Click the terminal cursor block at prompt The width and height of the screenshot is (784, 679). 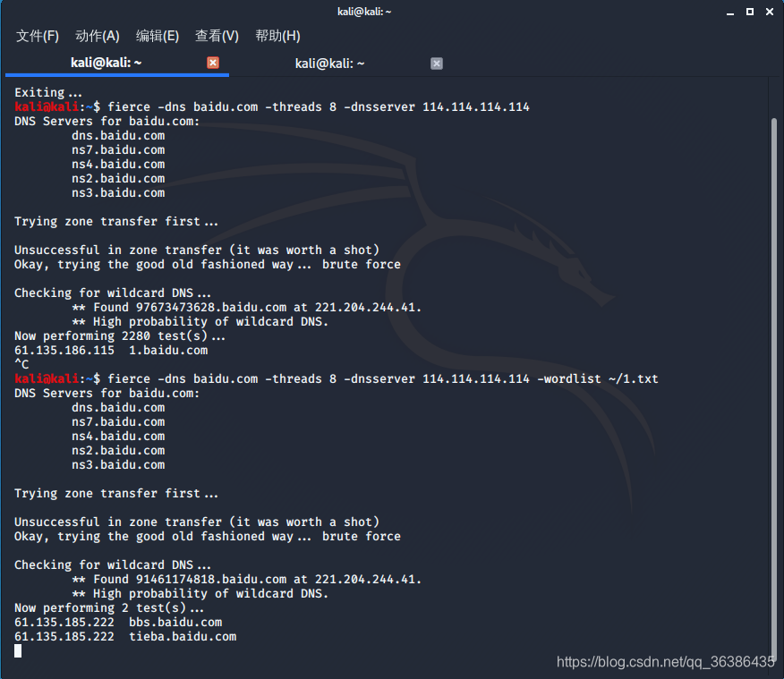pyautogui.click(x=18, y=650)
